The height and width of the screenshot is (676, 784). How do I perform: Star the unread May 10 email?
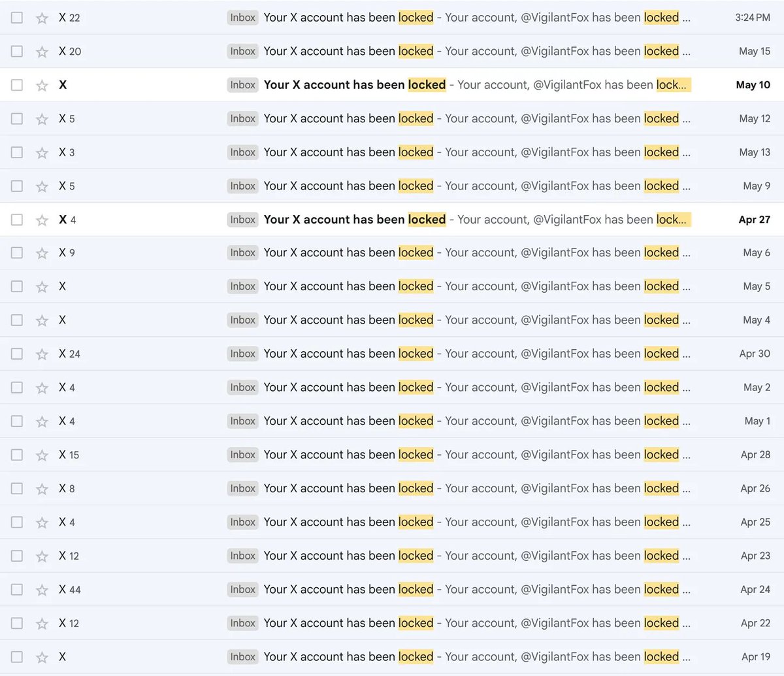tap(42, 86)
